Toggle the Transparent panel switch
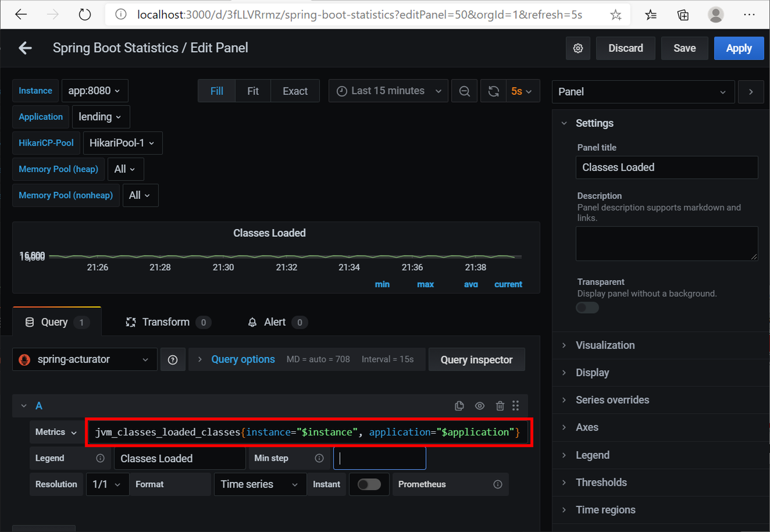The image size is (770, 532). click(x=587, y=308)
